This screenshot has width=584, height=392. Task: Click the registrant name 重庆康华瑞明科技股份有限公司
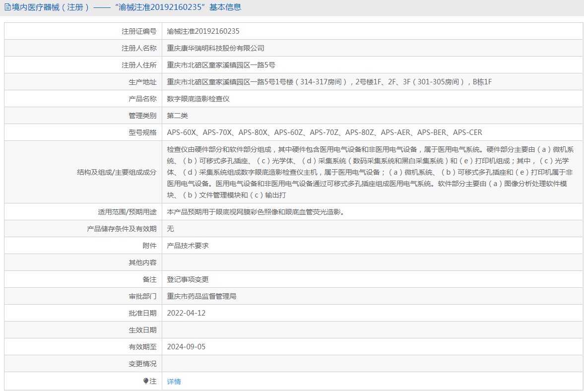click(216, 48)
